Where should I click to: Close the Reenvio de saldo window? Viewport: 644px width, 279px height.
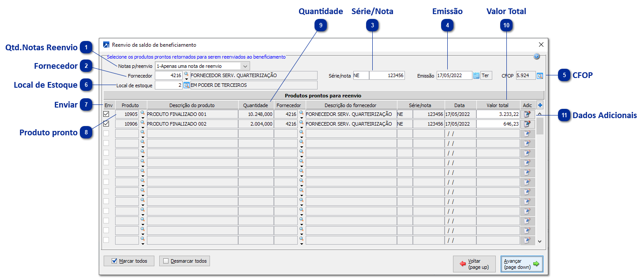541,45
